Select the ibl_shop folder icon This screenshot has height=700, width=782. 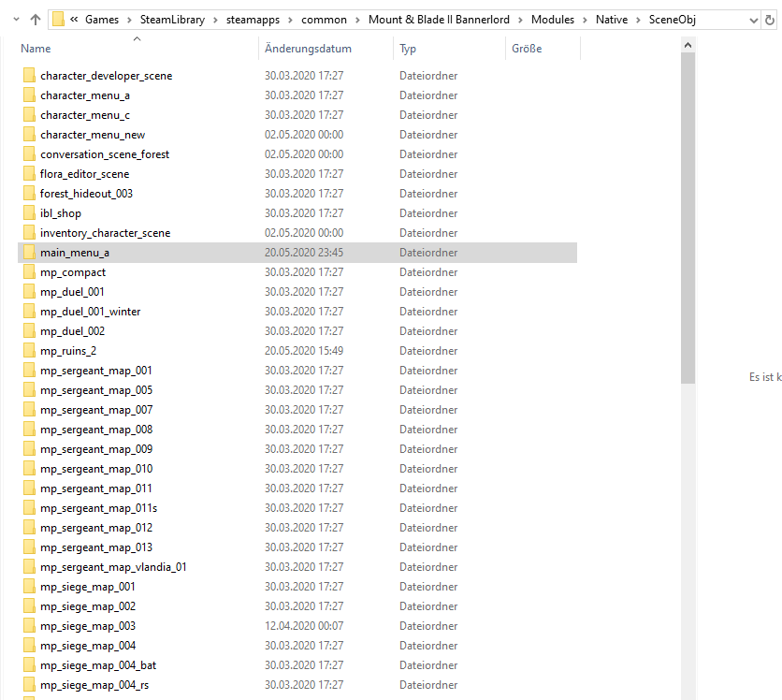(29, 213)
